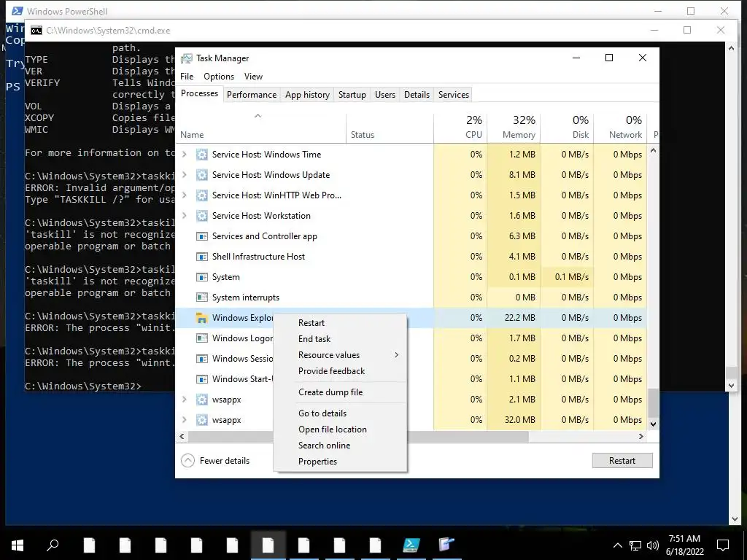This screenshot has width=747, height=560.
Task: Click the System process icon
Action: coord(202,277)
